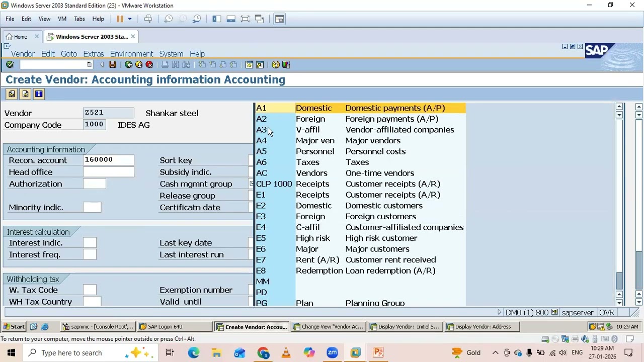Expand the VMware power dropdown arrow

pyautogui.click(x=129, y=19)
